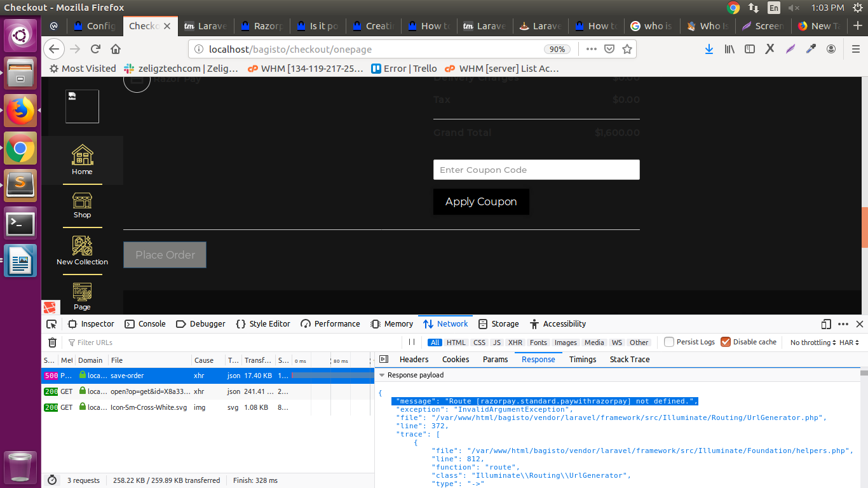Open the zeligztechcom bookmark
The image size is (868, 488).
[181, 69]
